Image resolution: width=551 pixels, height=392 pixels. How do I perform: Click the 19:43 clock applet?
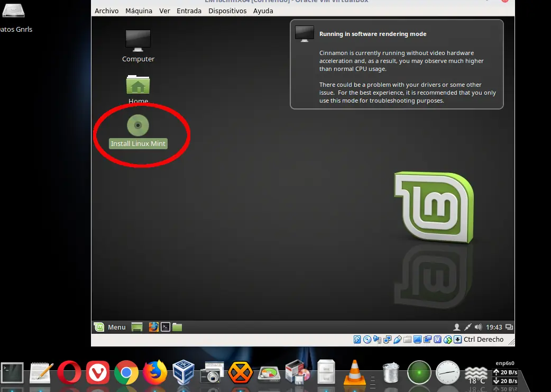point(494,327)
